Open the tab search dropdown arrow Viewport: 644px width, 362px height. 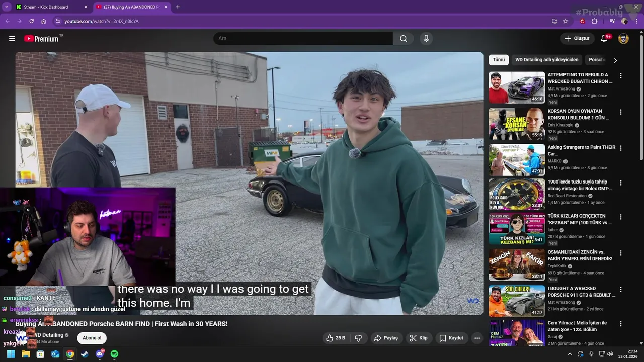pos(7,7)
